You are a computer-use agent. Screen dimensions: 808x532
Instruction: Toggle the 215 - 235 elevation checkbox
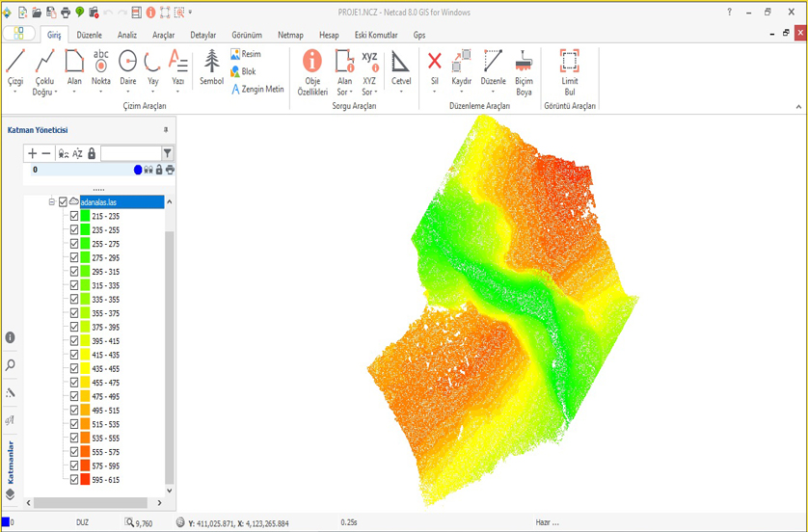point(74,217)
